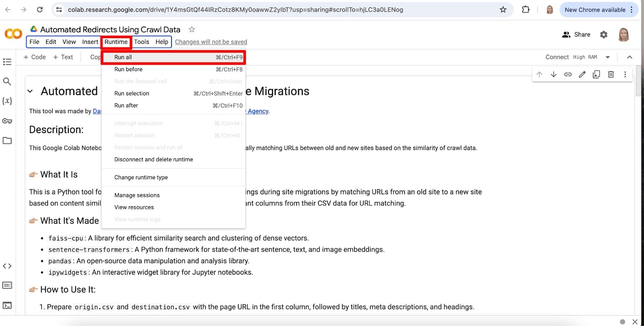The width and height of the screenshot is (644, 326).
Task: Open the File menu
Action: 35,42
